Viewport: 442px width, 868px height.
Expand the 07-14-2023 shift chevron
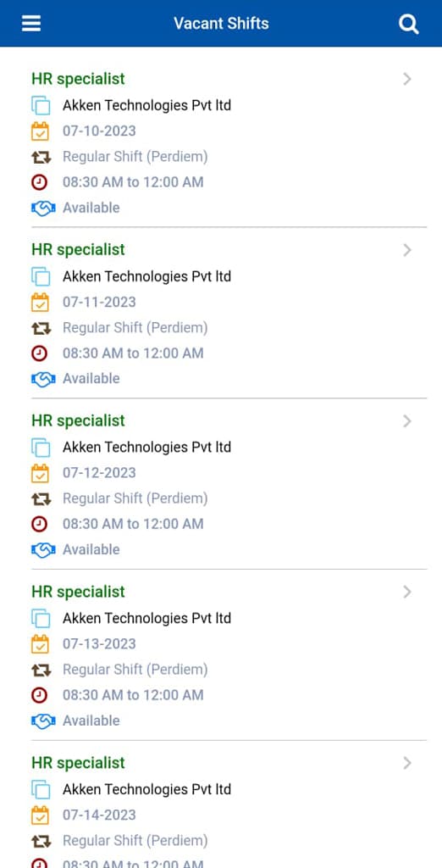[x=407, y=764]
